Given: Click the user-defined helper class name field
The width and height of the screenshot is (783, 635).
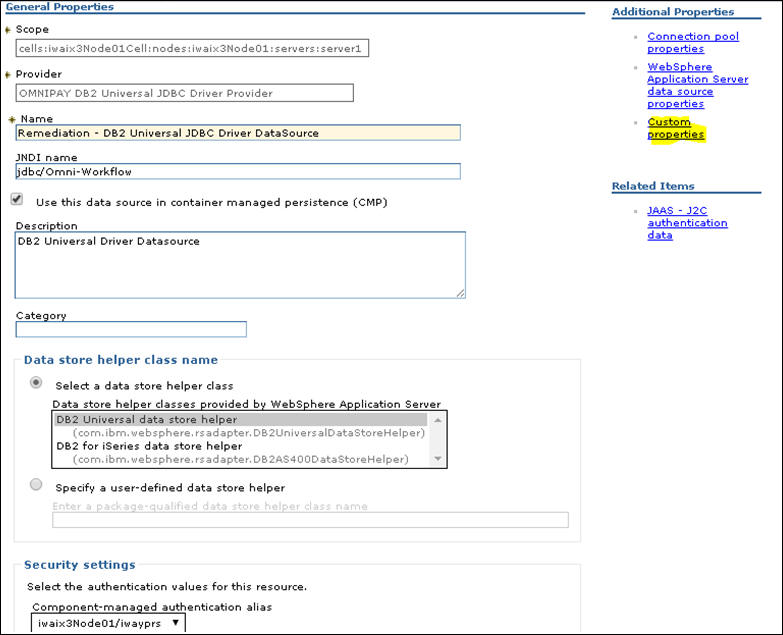Looking at the screenshot, I should (x=310, y=520).
